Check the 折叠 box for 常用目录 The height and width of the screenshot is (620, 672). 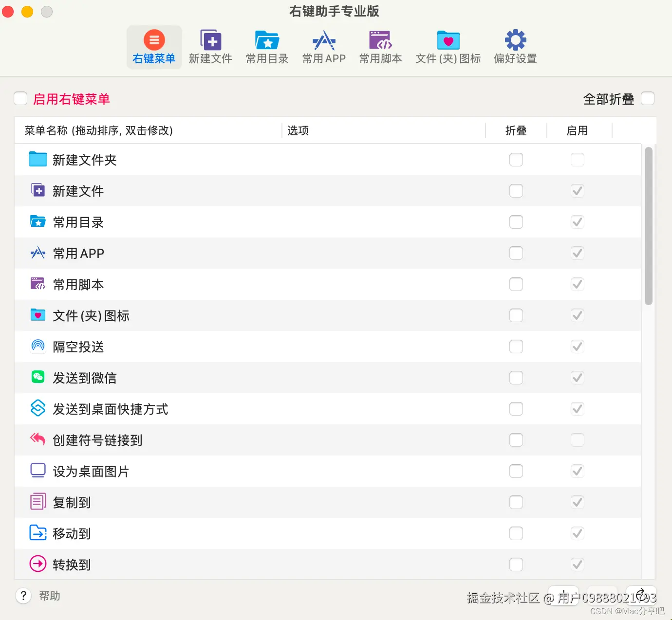pos(516,221)
